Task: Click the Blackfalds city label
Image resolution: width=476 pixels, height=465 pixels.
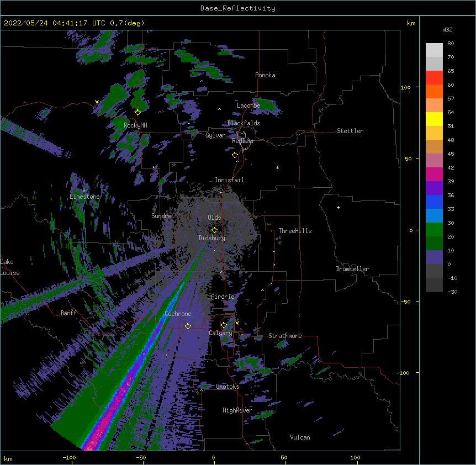Action: point(244,123)
